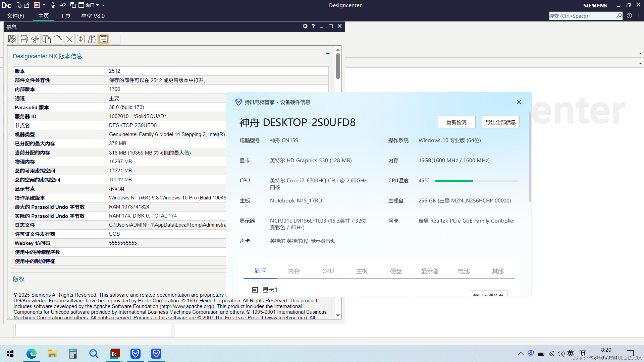Switch to the 主页 ribbon tab

(x=44, y=16)
